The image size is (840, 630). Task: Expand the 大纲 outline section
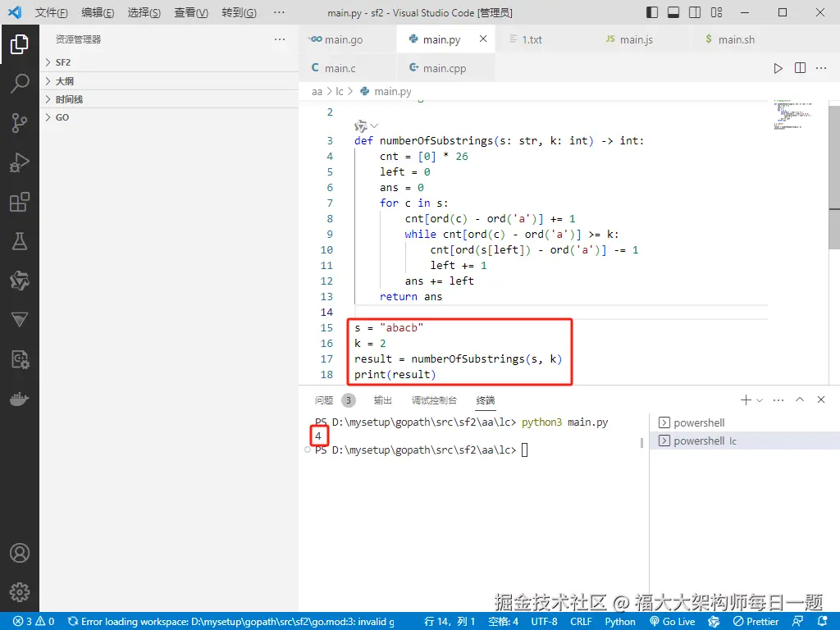[x=169, y=81]
